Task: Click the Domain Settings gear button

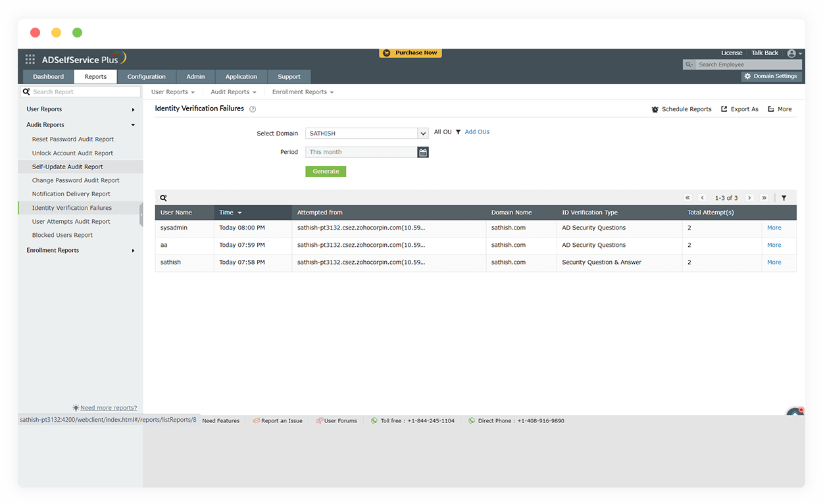Action: (x=771, y=76)
